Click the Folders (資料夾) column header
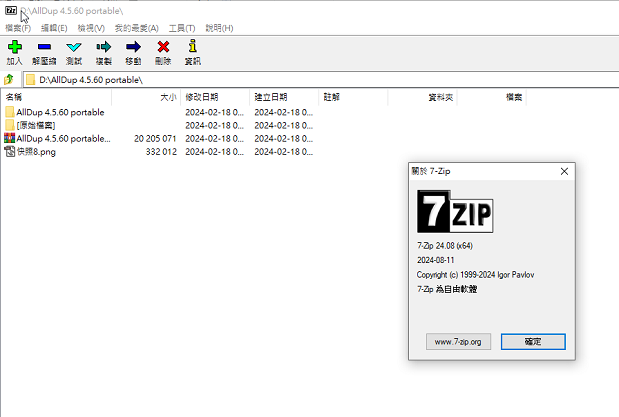Screen dimensions: 619x417 coord(422,97)
